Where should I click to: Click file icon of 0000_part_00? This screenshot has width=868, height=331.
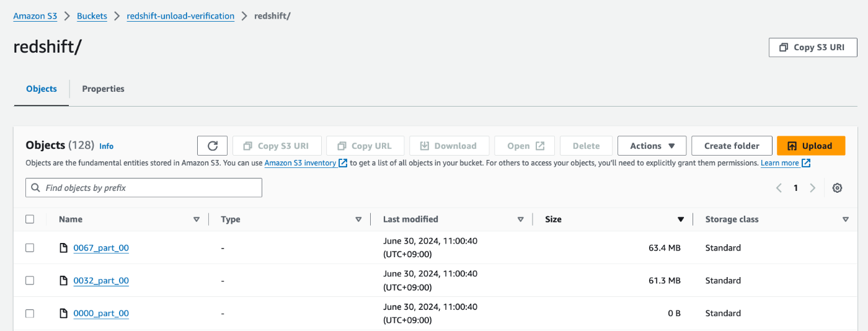pyautogui.click(x=63, y=314)
